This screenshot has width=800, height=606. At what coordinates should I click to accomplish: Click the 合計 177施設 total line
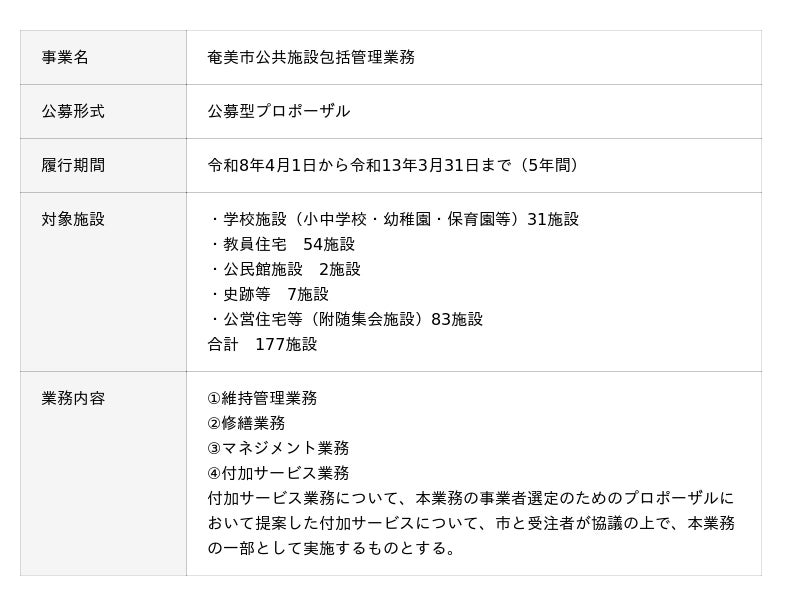(262, 344)
